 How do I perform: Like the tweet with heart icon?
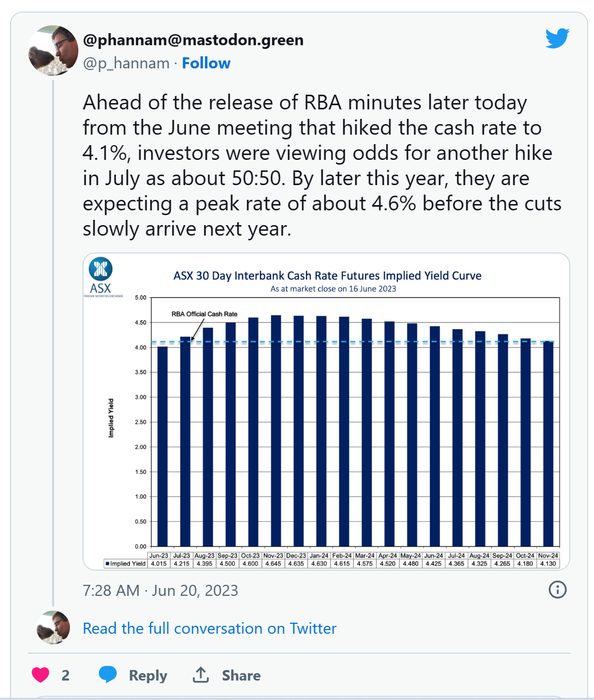click(40, 675)
